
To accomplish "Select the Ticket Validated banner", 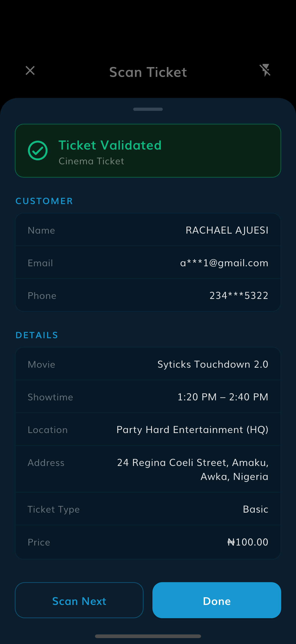I will tap(148, 151).
